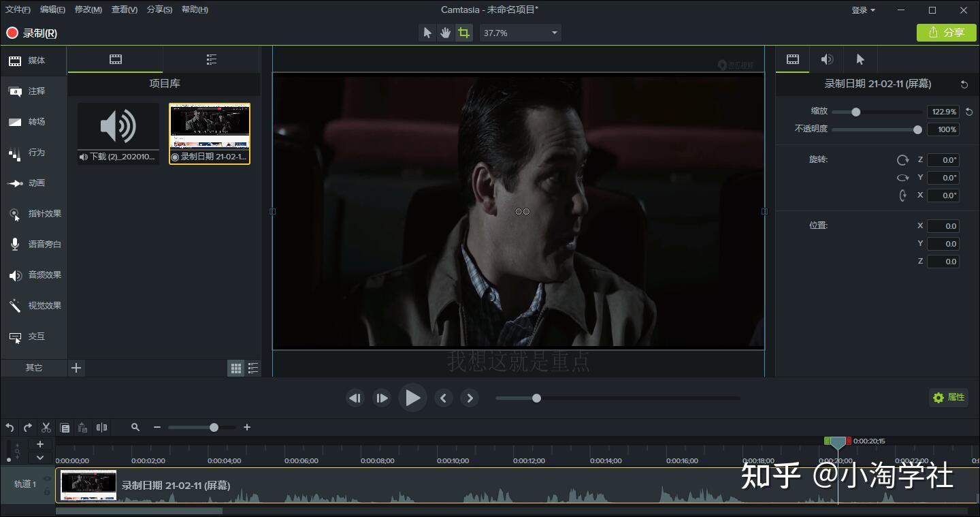Image resolution: width=980 pixels, height=517 pixels.
Task: Switch to the library list tab
Action: [212, 60]
